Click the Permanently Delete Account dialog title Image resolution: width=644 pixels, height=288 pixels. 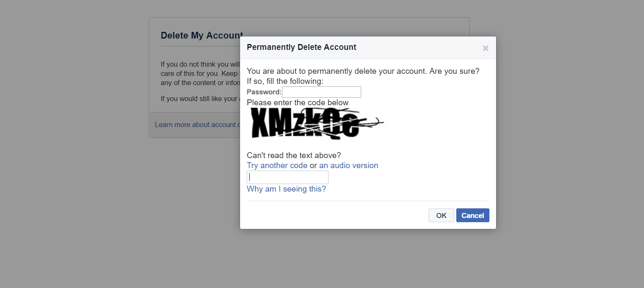point(301,47)
